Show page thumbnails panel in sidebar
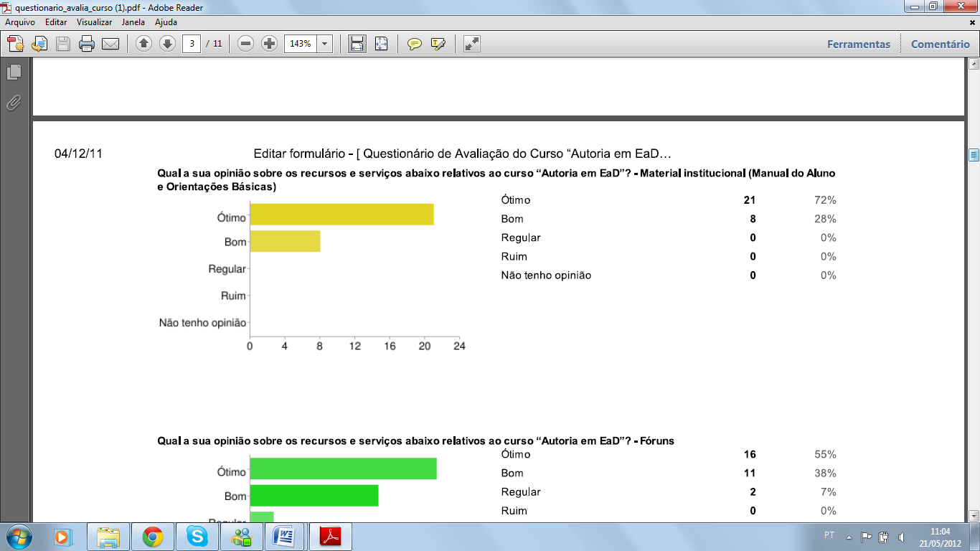Image resolution: width=980 pixels, height=551 pixels. click(14, 72)
